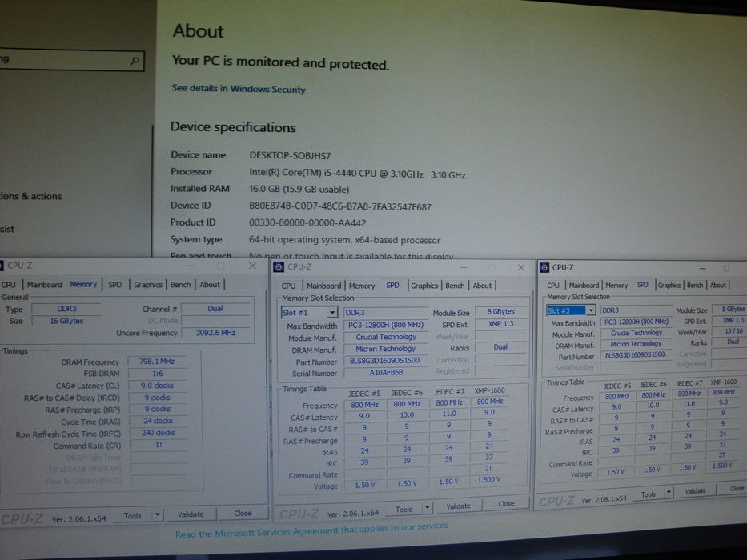This screenshot has height=560, width=747.
Task: Click CPU-Z app icon in middle window title
Action: point(278,266)
